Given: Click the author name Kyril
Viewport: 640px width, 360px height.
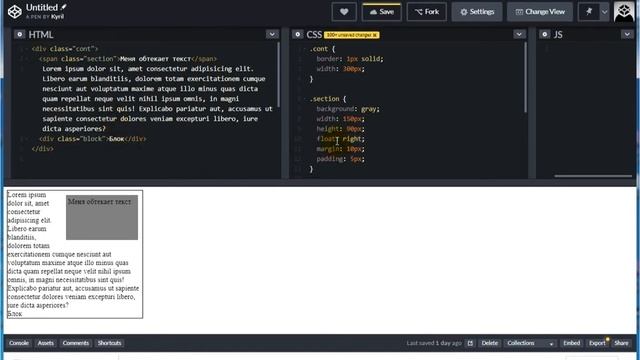Looking at the screenshot, I should point(58,17).
